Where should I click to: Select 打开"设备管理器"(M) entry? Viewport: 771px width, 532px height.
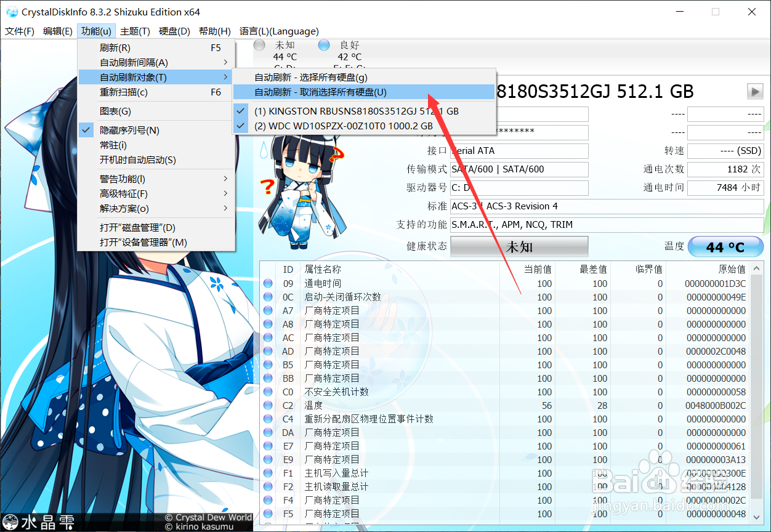156,243
